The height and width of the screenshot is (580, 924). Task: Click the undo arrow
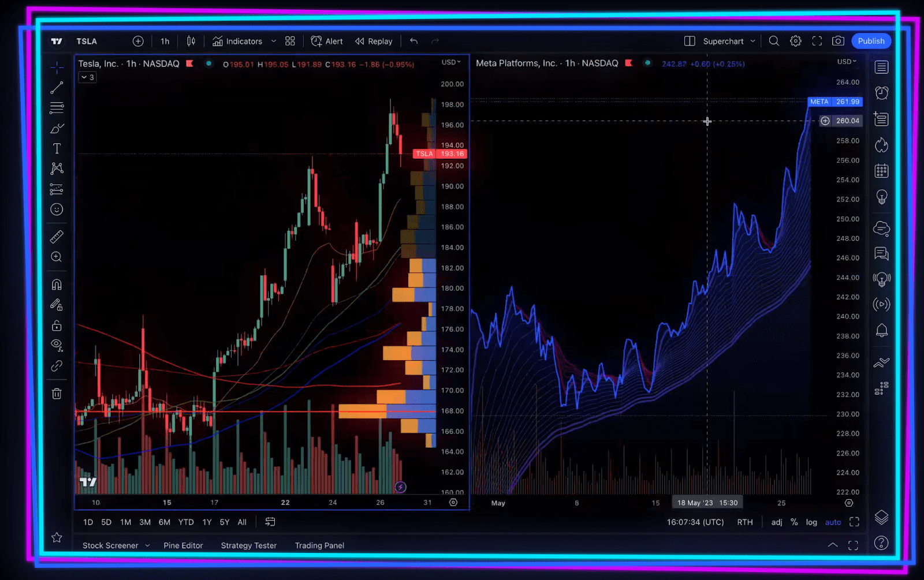click(x=413, y=41)
